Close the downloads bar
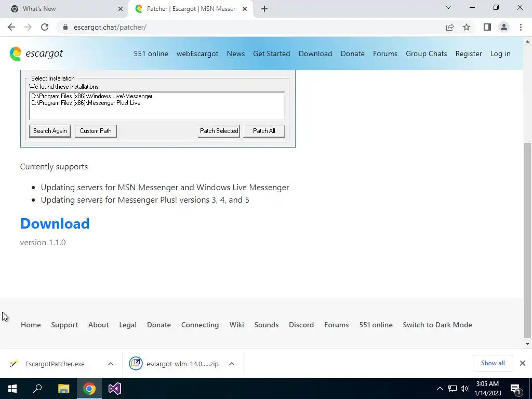This screenshot has width=532, height=399. coord(523,363)
